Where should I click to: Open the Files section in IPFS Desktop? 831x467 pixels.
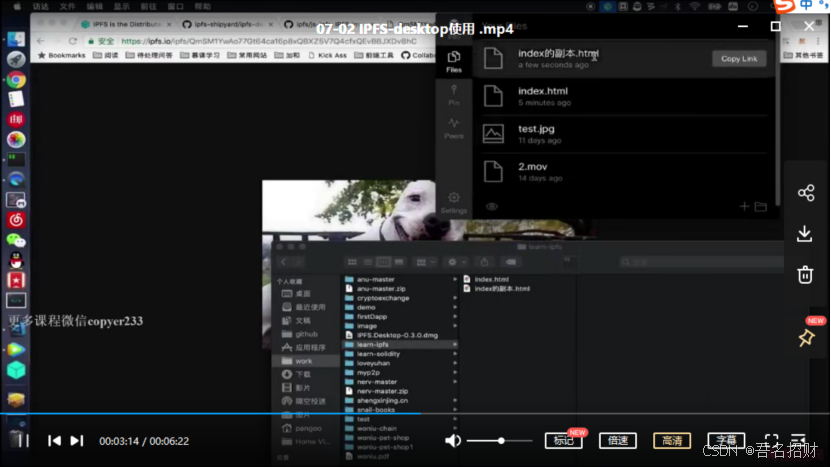(x=454, y=61)
